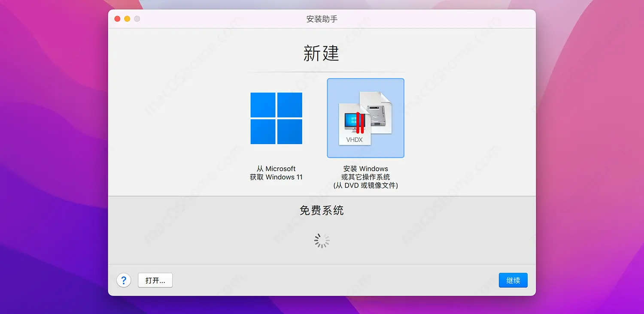
Task: Click the (从 DVD 或镜像文件) caption line
Action: [365, 186]
